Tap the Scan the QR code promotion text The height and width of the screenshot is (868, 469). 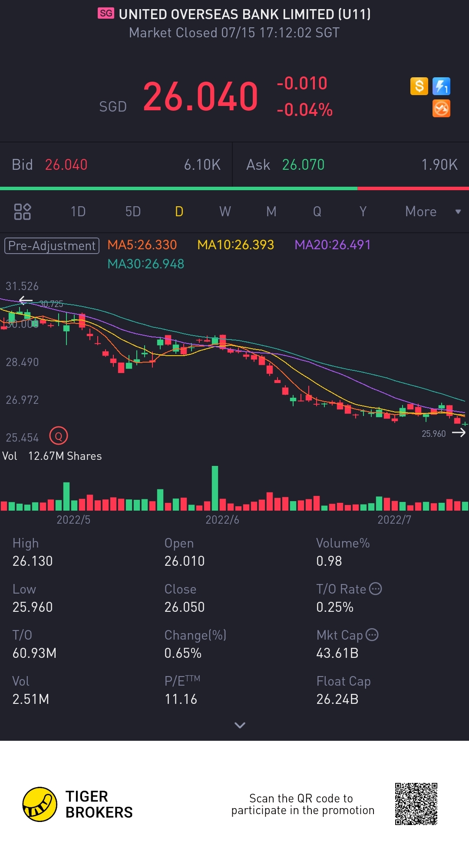pos(303,804)
